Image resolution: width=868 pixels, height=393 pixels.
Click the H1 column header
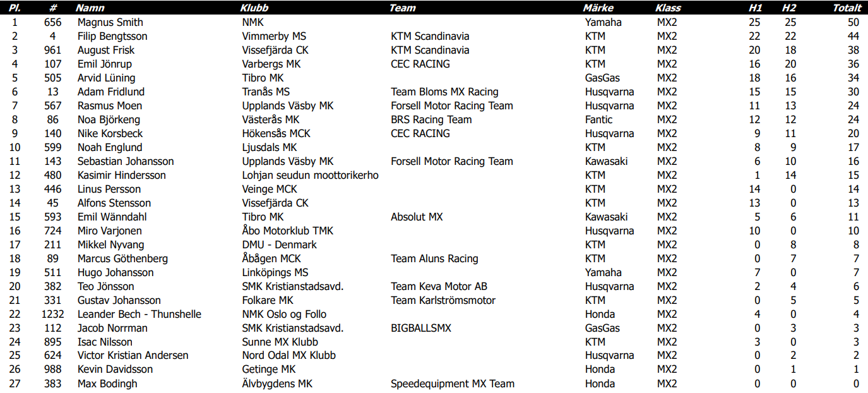755,8
